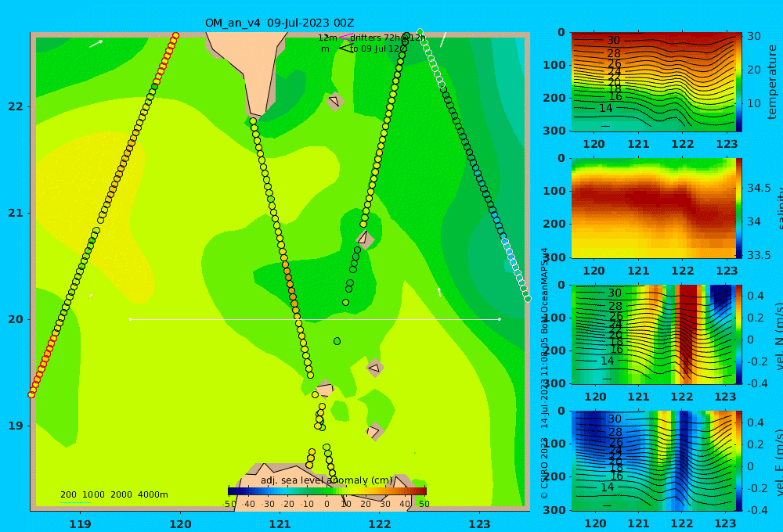Click longitude label 121 on the main map axis
This screenshot has height=532, width=783.
(280, 524)
